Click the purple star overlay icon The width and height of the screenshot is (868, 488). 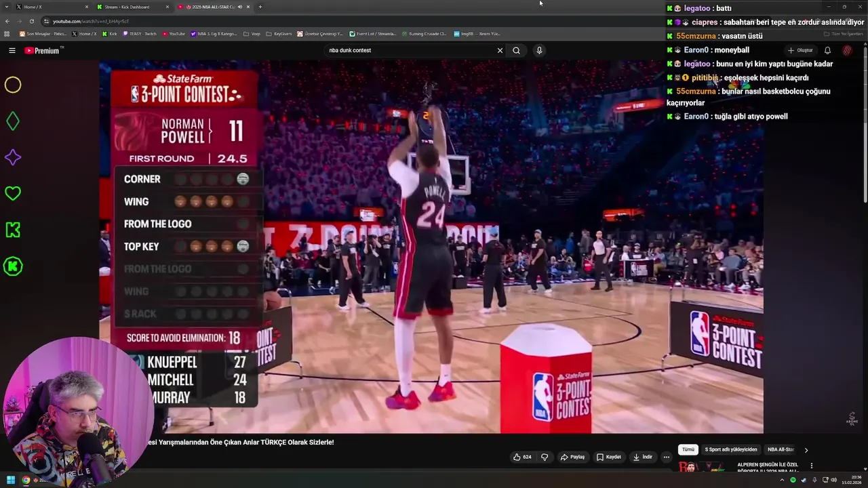pos(13,157)
